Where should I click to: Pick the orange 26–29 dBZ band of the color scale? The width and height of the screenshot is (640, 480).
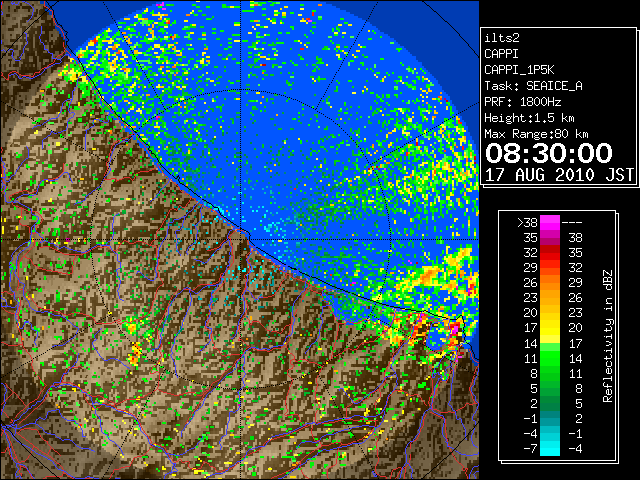(550, 283)
